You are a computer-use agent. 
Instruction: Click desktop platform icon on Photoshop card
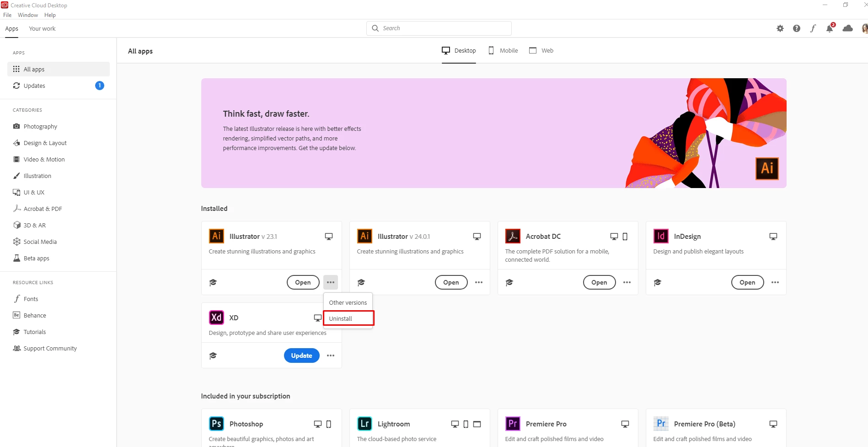point(317,424)
